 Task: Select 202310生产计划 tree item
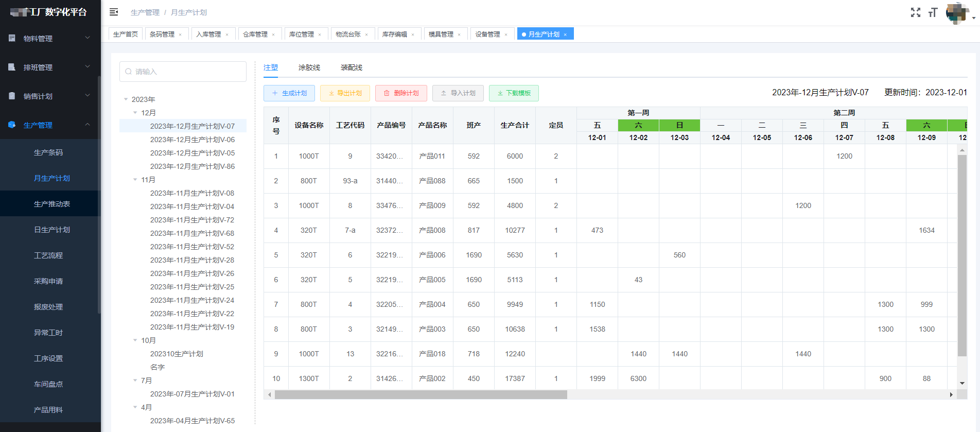coord(177,354)
